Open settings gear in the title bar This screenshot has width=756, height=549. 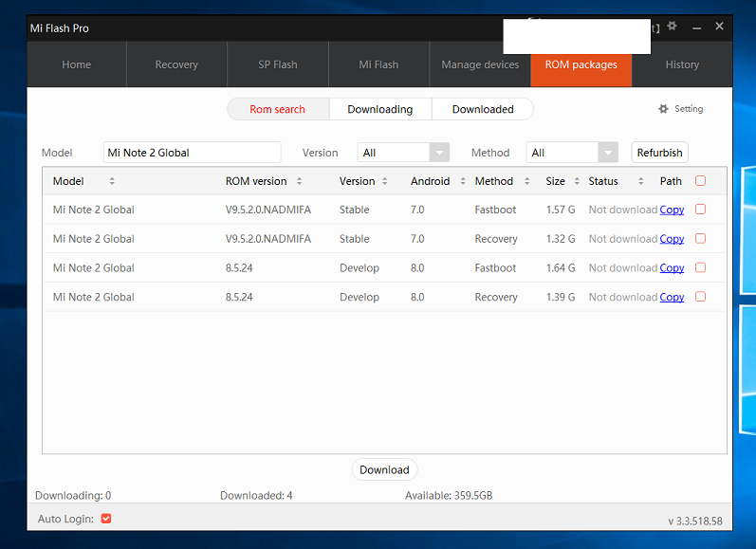point(673,27)
